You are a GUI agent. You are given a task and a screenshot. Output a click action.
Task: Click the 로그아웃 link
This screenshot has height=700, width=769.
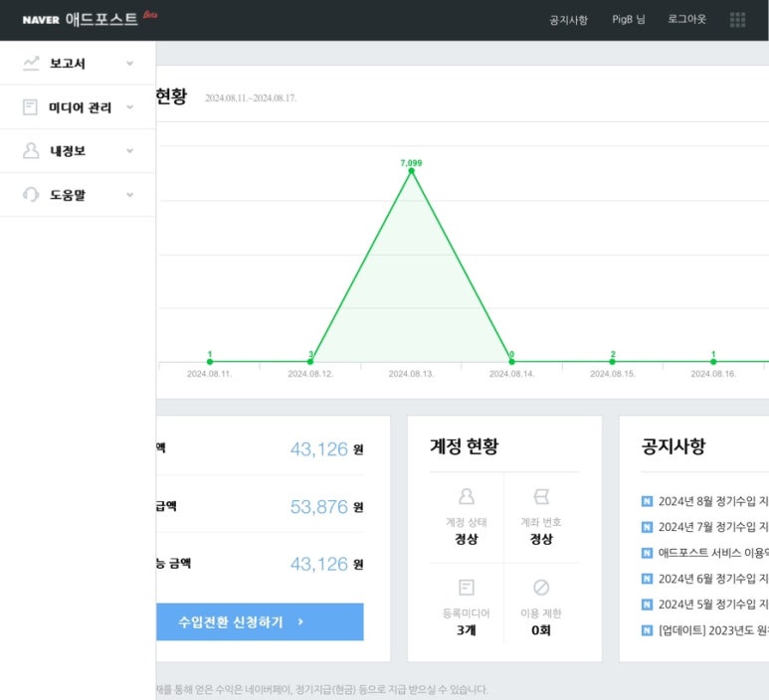click(x=686, y=20)
